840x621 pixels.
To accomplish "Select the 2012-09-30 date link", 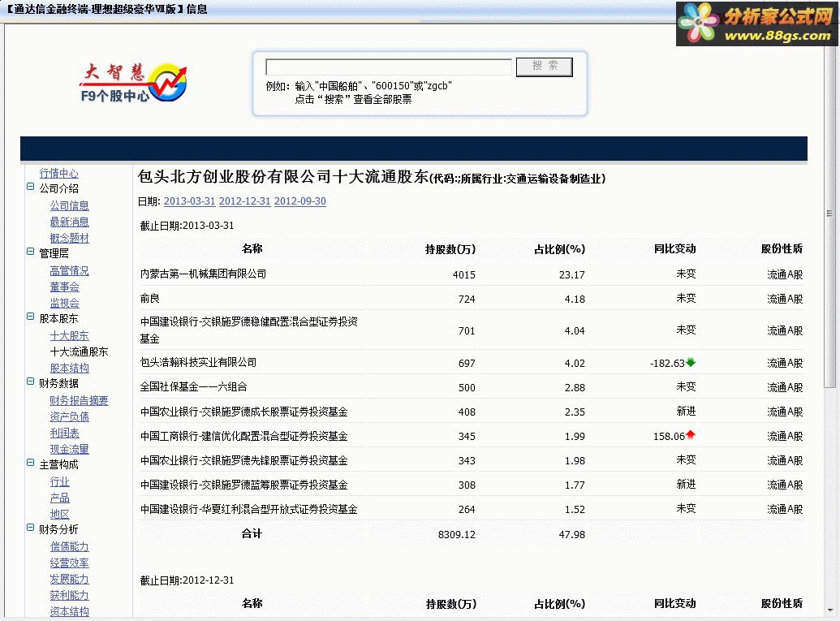I will [300, 201].
